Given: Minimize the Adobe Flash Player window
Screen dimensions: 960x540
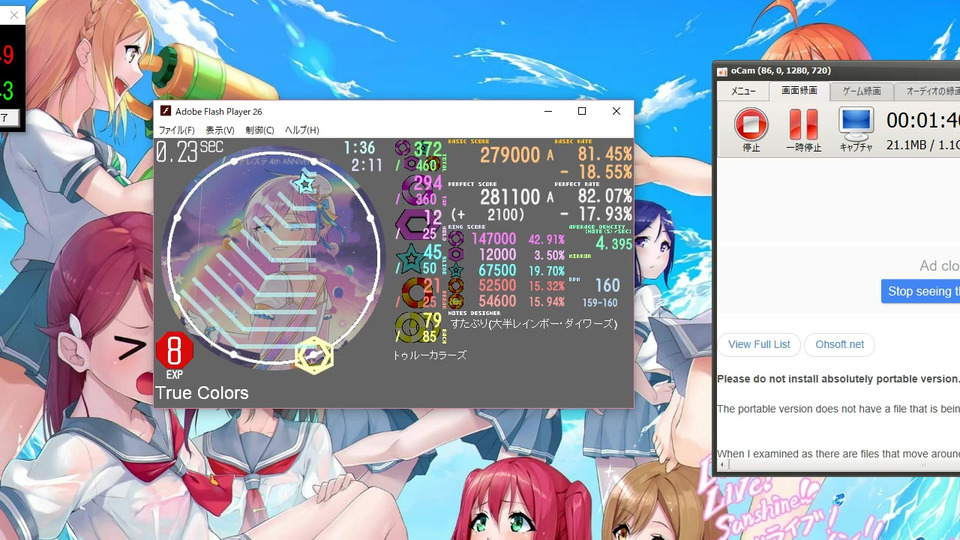Looking at the screenshot, I should 548,111.
